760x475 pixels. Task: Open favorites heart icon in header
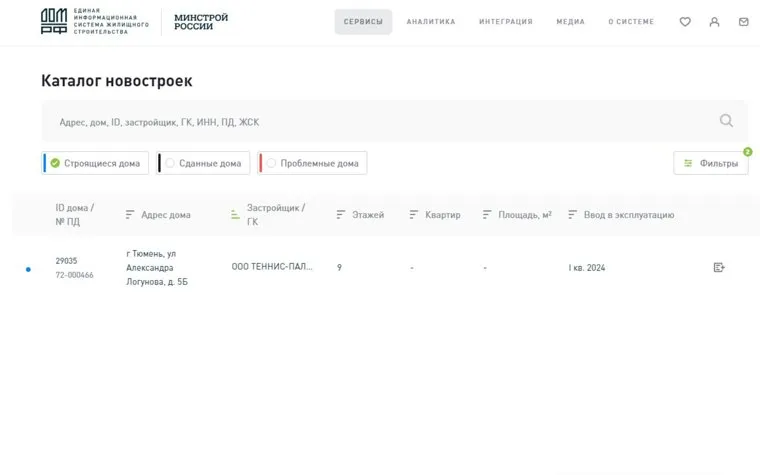[x=685, y=22]
